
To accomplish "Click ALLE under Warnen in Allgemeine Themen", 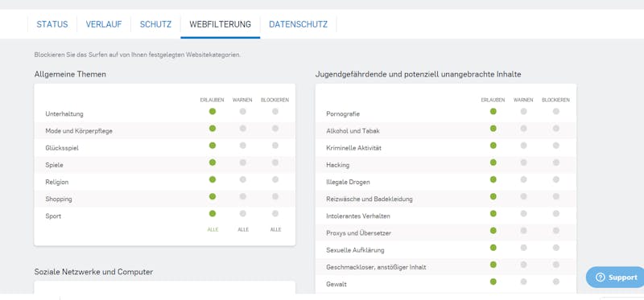I will coord(243,230).
